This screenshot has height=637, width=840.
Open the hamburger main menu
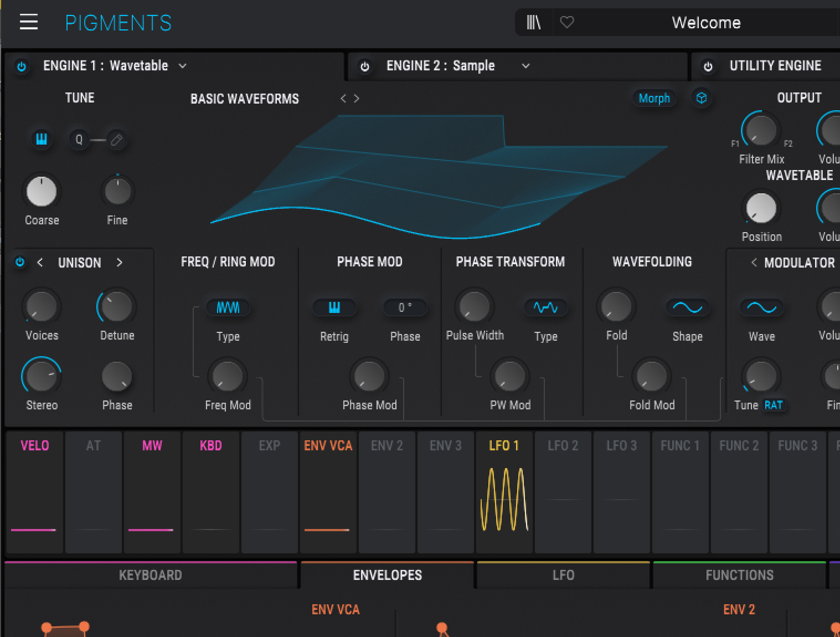pos(29,22)
